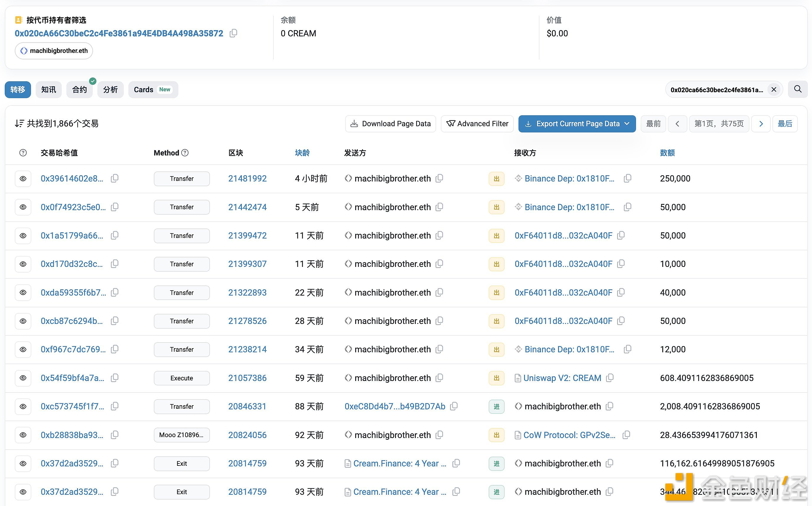Copy Uniswap V2: CREAM recipient address
812x506 pixels.
610,378
